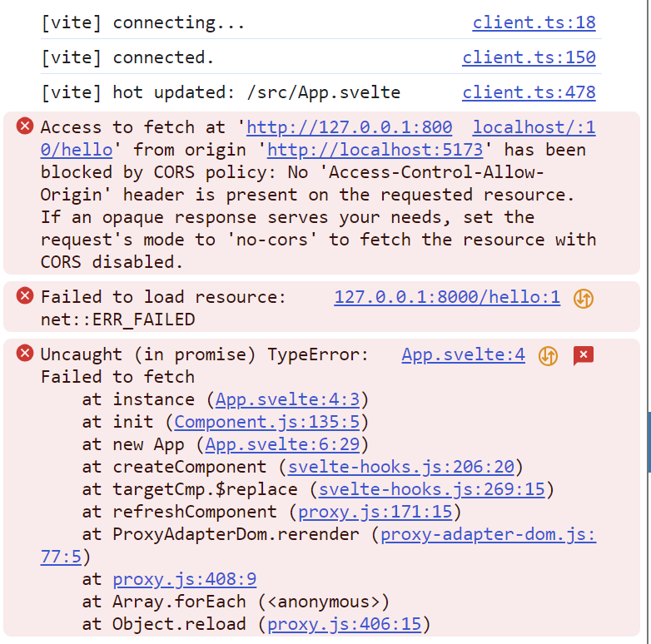Open the client.ts:18 source link
651x644 pixels.
pyautogui.click(x=534, y=22)
